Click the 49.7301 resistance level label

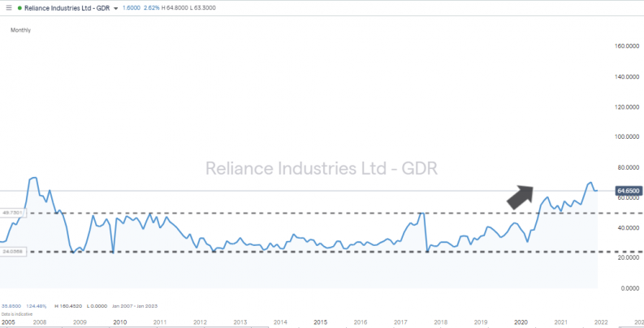click(x=11, y=213)
